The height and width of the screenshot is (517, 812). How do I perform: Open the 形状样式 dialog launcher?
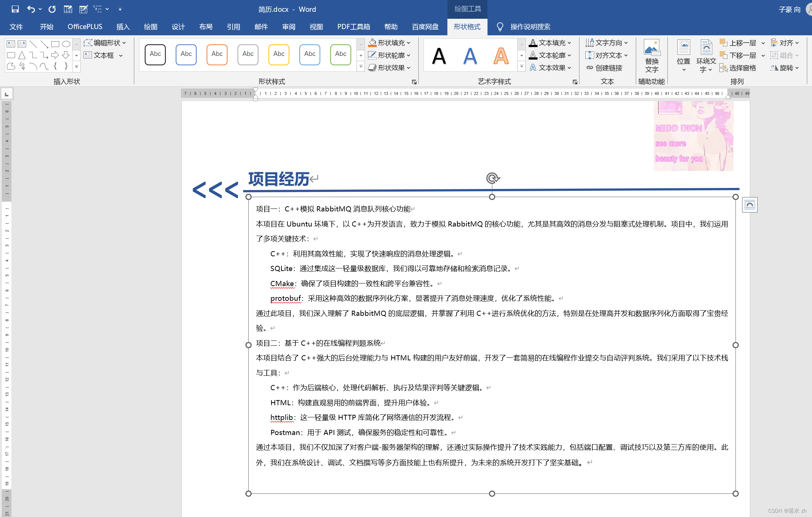click(x=414, y=82)
